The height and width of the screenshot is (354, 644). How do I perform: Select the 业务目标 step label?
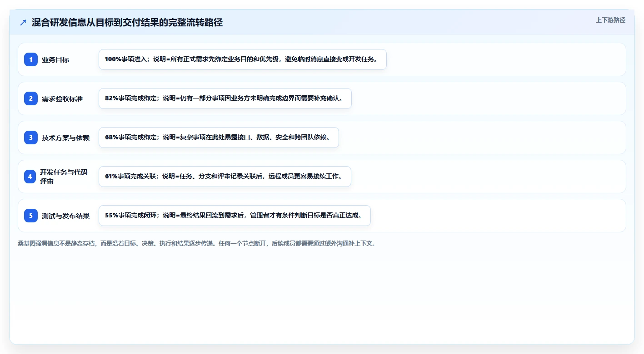tap(55, 59)
